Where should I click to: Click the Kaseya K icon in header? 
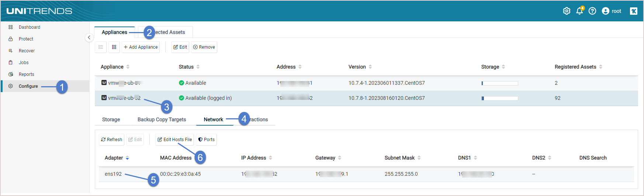tap(634, 11)
